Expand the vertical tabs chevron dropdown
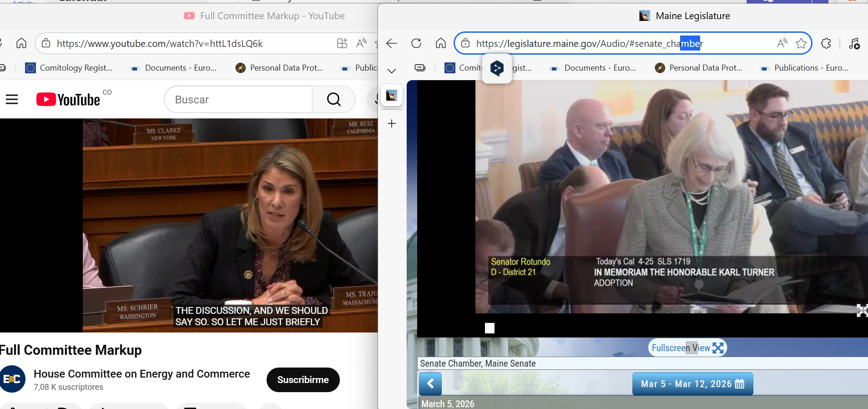The image size is (868, 409). coord(392,71)
